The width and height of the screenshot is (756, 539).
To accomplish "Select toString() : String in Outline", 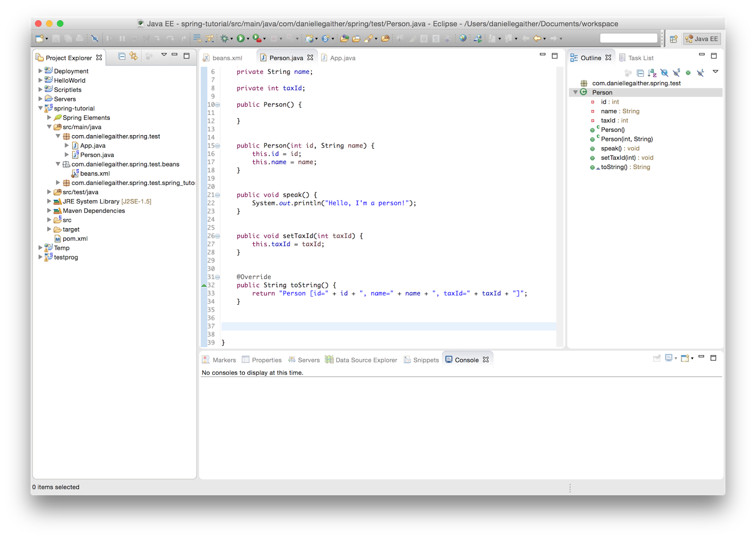I will tap(625, 167).
